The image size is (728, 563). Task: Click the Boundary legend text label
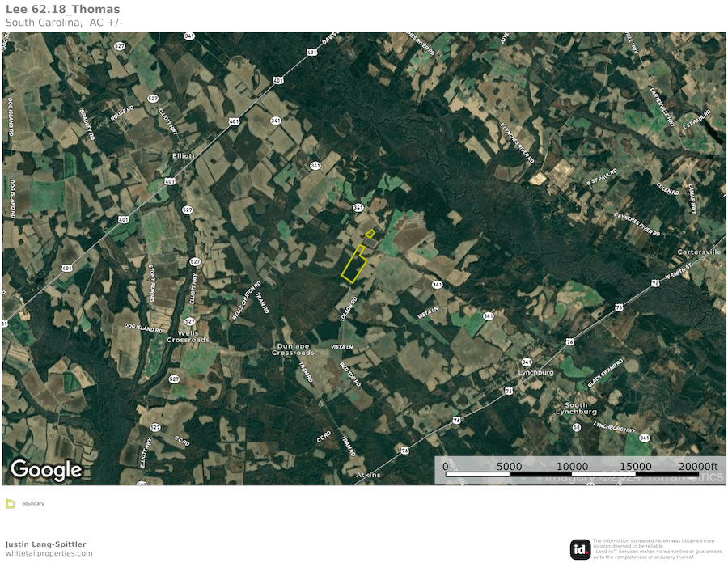(33, 503)
